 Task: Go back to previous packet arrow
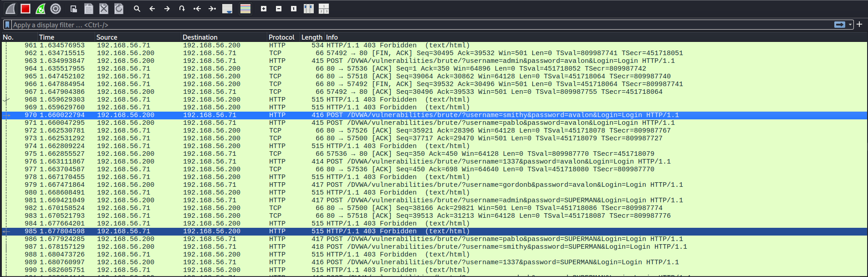pos(152,9)
